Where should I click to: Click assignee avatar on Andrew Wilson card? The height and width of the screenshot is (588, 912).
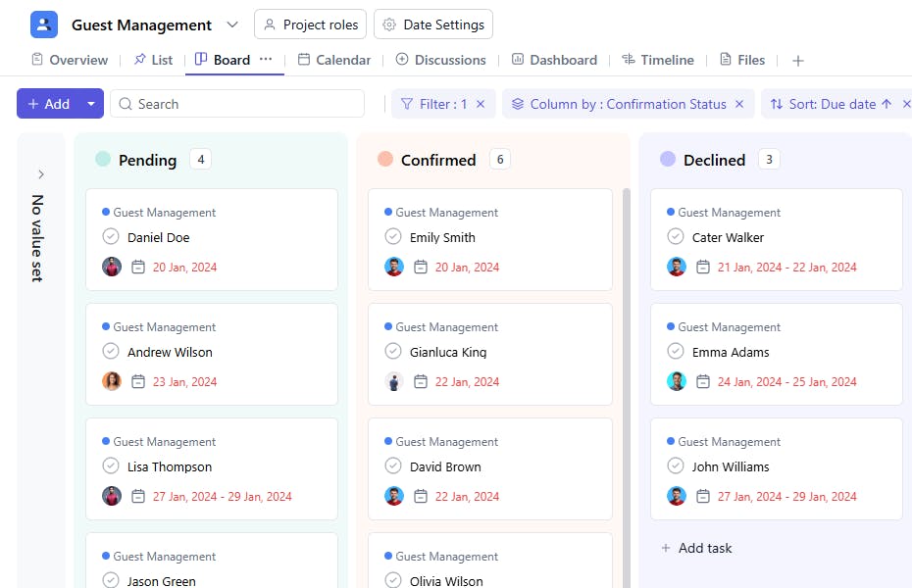(112, 381)
